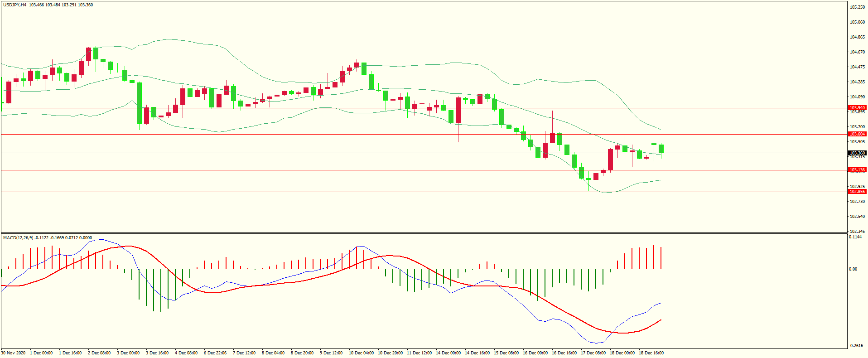Screen dimensions: 868x358
Task: Click the 4 Dec 08:00 time label
Action: pos(186,353)
